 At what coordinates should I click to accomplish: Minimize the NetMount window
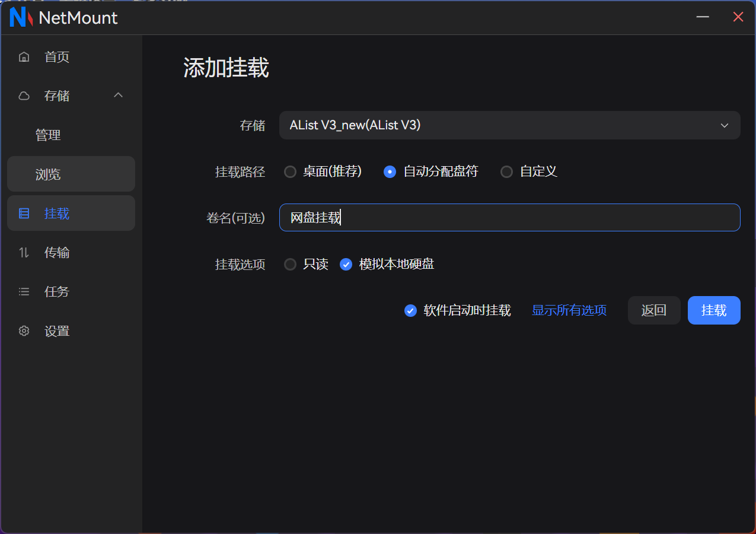(703, 17)
